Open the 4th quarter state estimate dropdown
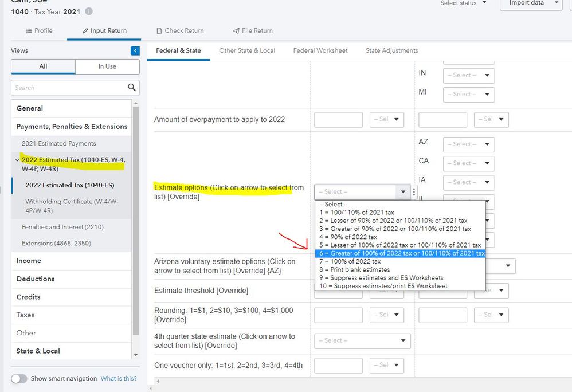This screenshot has height=392, width=572. click(x=362, y=340)
